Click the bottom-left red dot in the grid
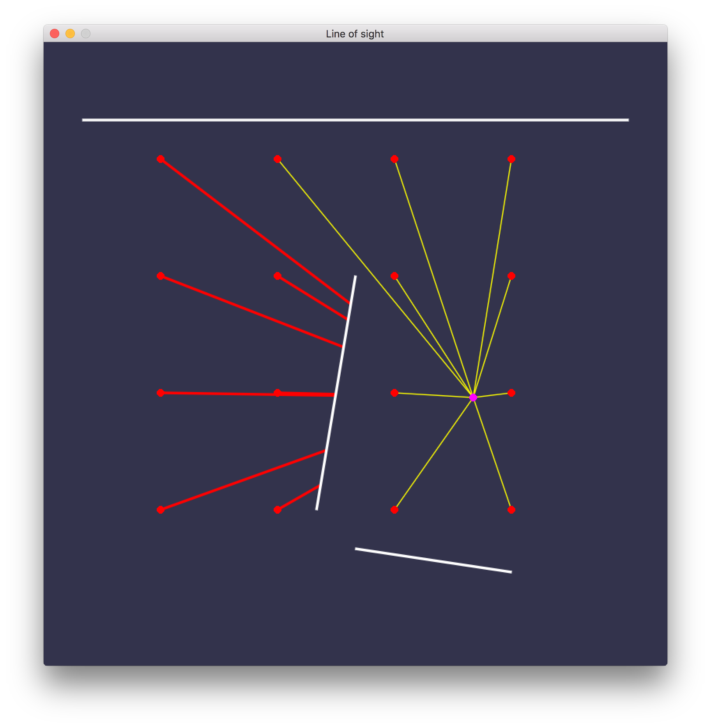Viewport: 711px width, 728px height. pos(160,510)
